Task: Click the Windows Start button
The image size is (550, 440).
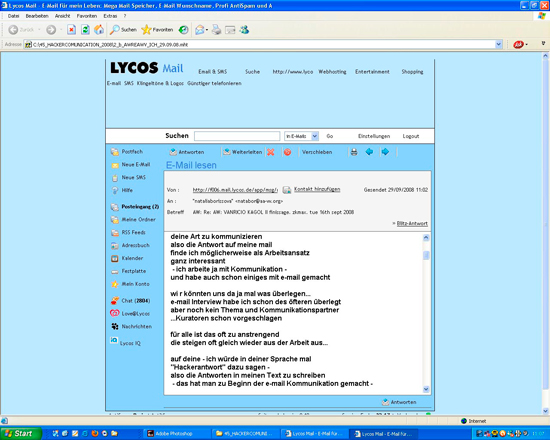Action: pos(20,433)
